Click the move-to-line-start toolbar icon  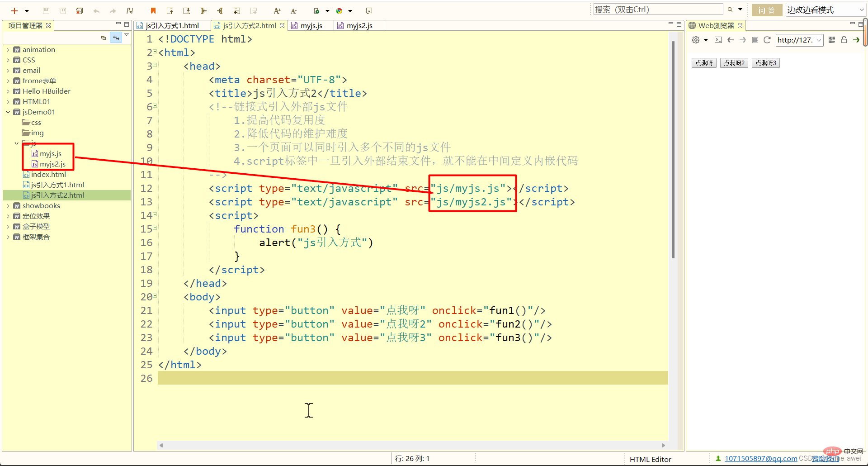click(x=203, y=11)
